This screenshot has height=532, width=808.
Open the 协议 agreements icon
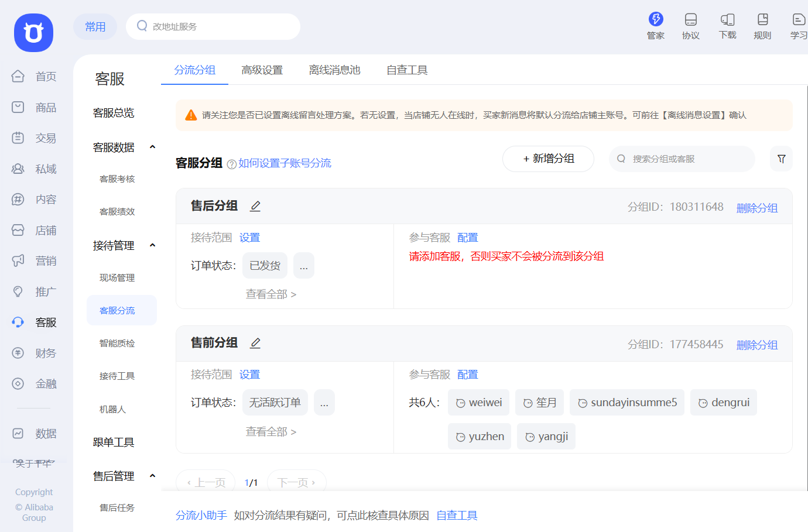coord(691,26)
